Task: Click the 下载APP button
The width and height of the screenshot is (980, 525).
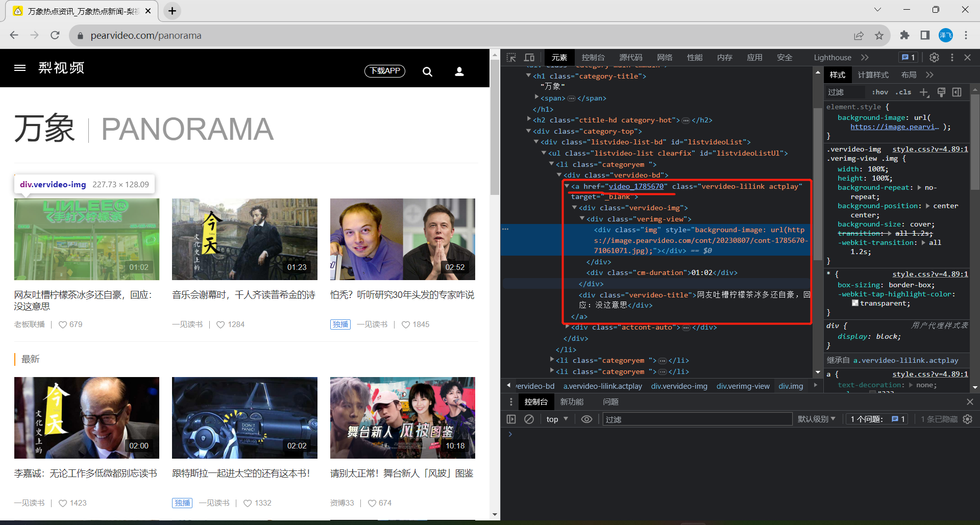Action: 385,71
